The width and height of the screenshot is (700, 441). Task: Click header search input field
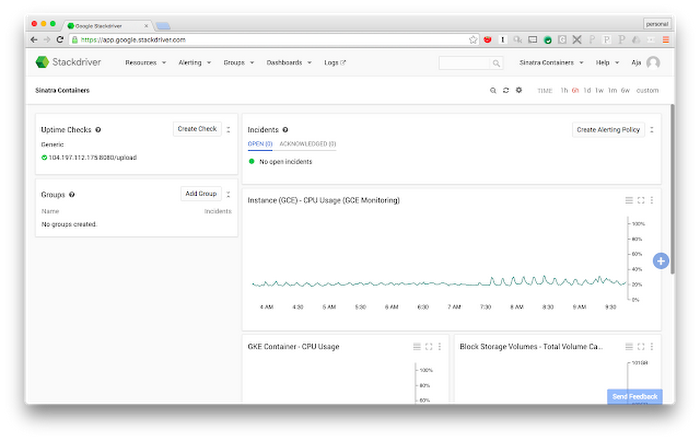[x=465, y=63]
